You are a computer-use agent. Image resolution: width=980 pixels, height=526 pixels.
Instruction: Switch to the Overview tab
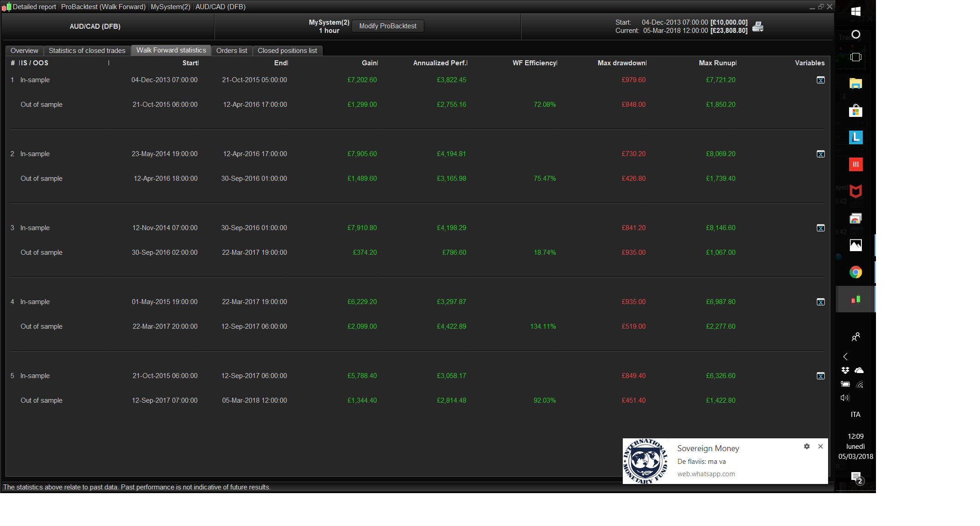[24, 51]
